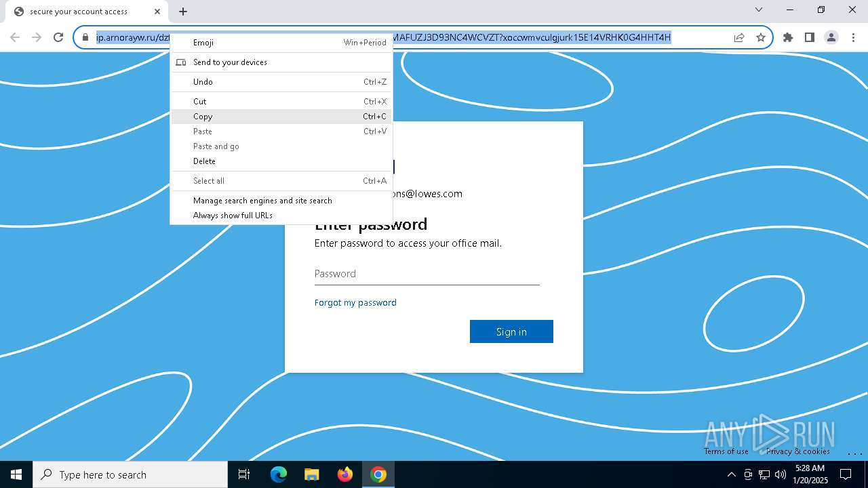Toggle the side panel icon

[810, 37]
